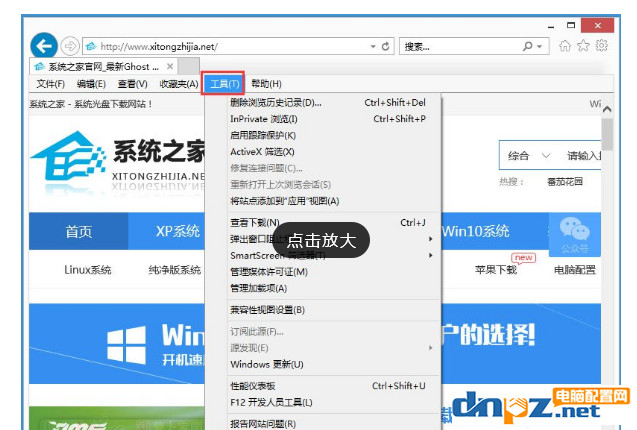The width and height of the screenshot is (637, 430).
Task: Click the blue Back arrow button
Action: pos(43,46)
